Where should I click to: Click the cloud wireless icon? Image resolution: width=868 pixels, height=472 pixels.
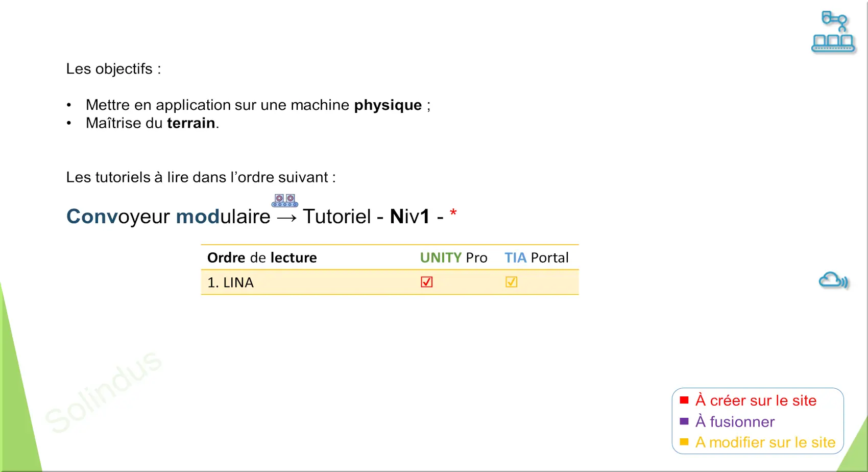tap(834, 280)
